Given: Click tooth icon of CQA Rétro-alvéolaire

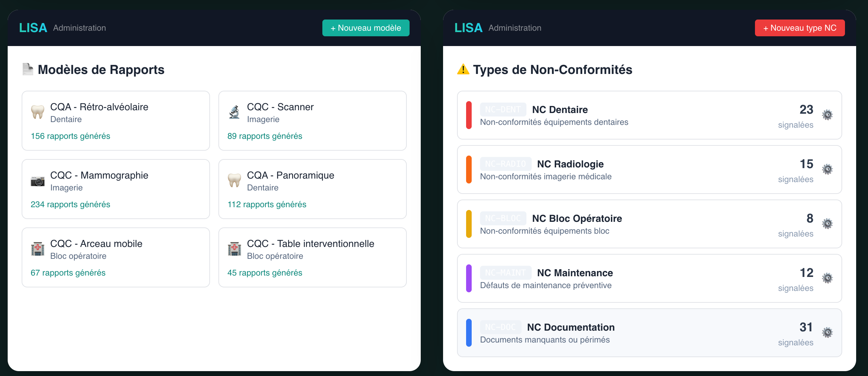Looking at the screenshot, I should coord(38,112).
